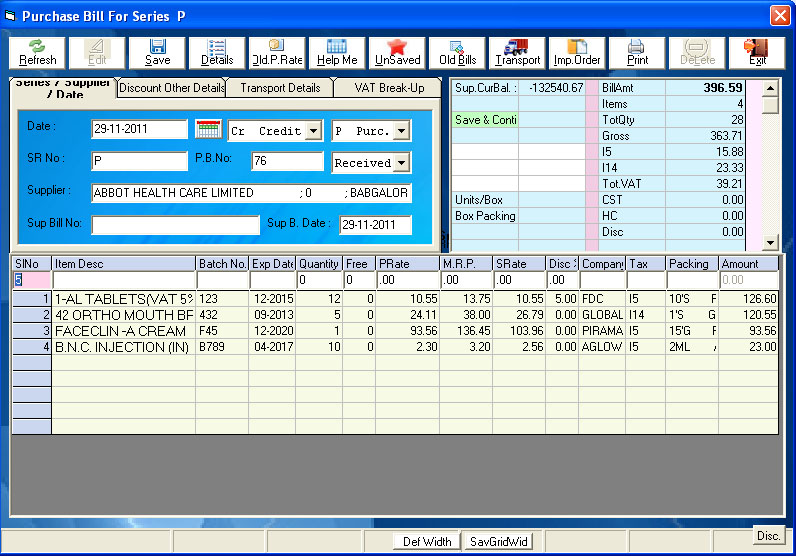Click the Delete toolbar icon
Image resolution: width=796 pixels, height=556 pixels.
point(697,53)
